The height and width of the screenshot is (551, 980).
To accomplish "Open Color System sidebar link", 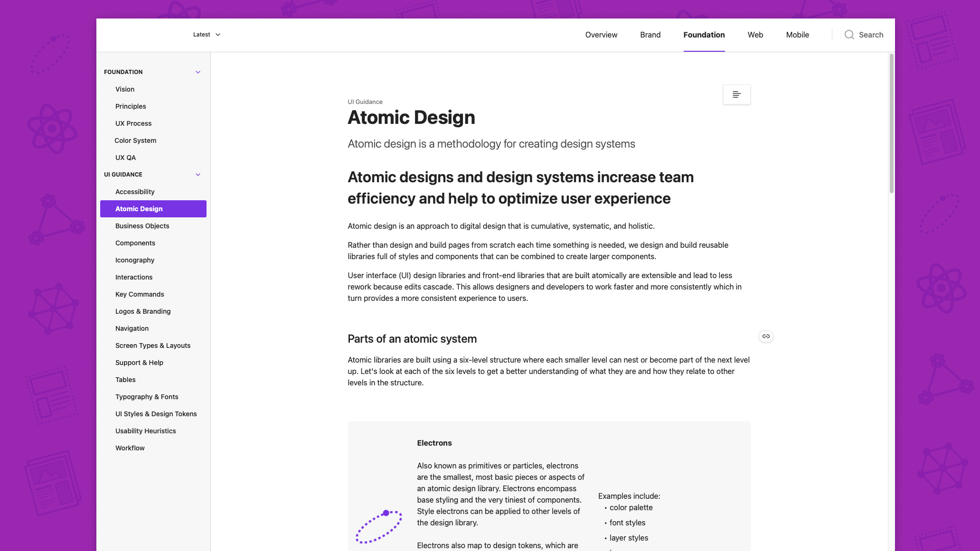I will click(x=135, y=140).
